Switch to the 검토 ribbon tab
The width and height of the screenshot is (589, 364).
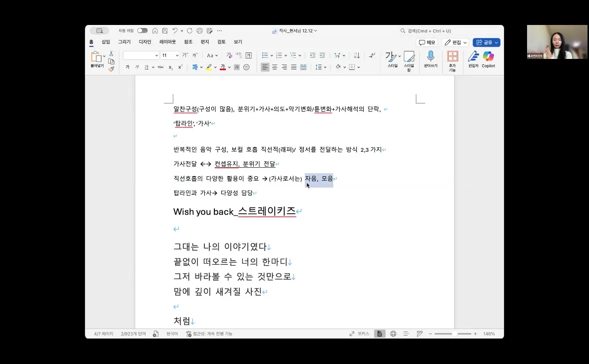[x=221, y=42]
